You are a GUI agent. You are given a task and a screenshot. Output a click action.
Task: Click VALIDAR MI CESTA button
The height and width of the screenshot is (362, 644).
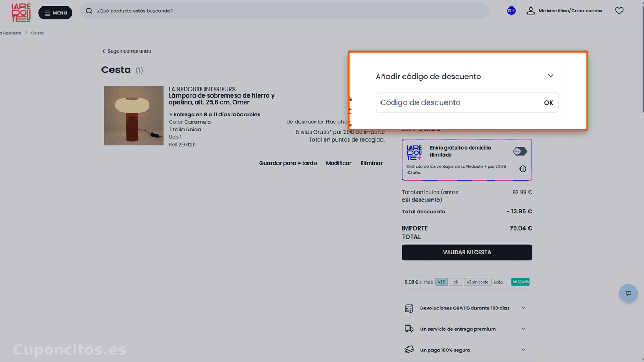(467, 252)
